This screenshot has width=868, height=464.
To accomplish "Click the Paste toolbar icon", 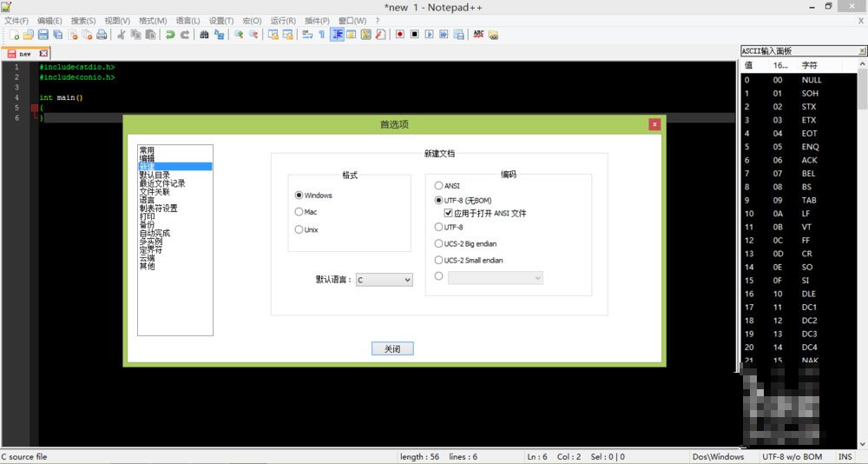I will [x=150, y=35].
